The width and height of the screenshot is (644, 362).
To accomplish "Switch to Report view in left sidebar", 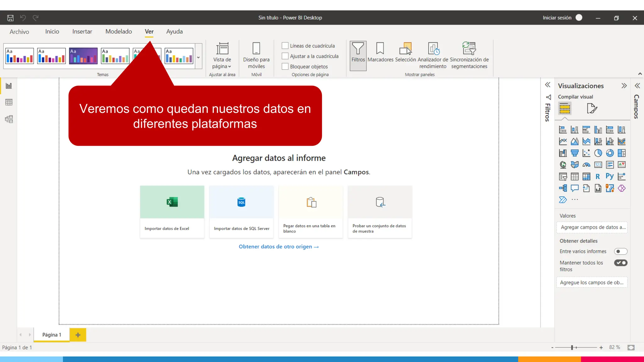I will coord(9,86).
